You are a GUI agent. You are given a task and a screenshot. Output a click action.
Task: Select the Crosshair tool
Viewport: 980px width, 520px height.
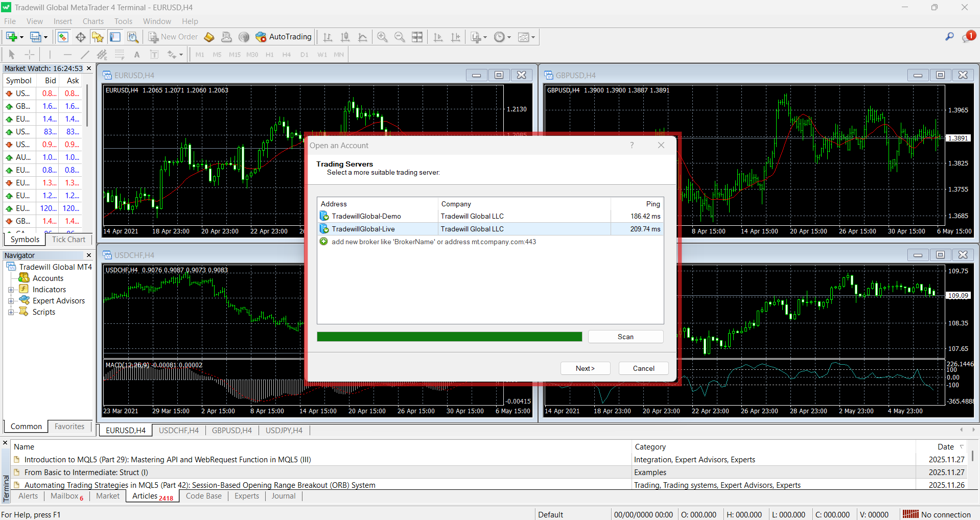point(30,54)
